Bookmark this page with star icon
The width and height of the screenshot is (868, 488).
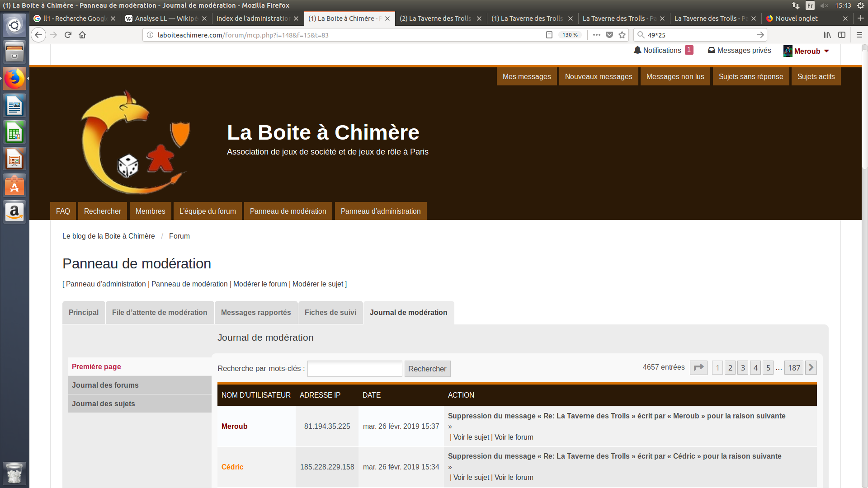(622, 35)
